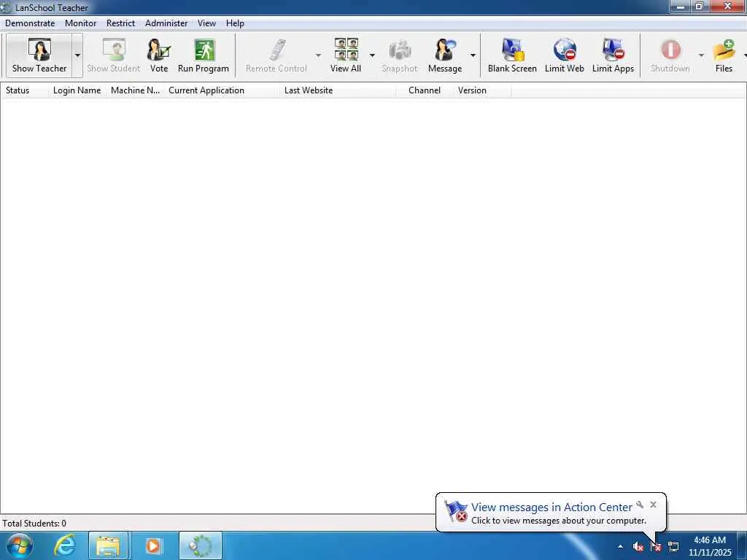
Task: Launch Run Program from toolbar
Action: coord(204,55)
